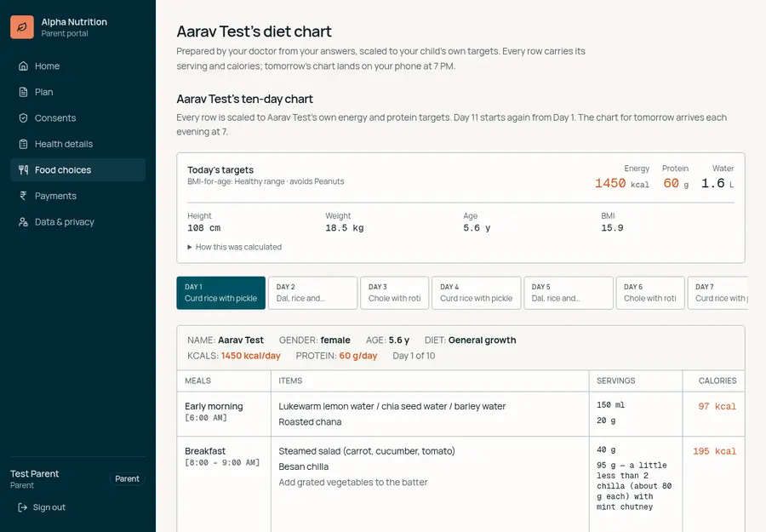This screenshot has width=766, height=532.
Task: Click the 108 cm height value
Action: (203, 227)
